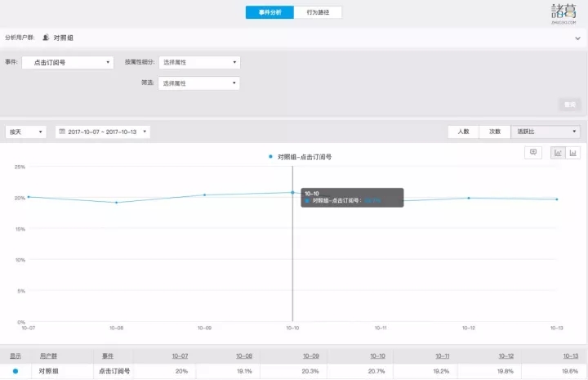The image size is (588, 380).
Task: Sort table by 10-12 column header
Action: [x=506, y=355]
